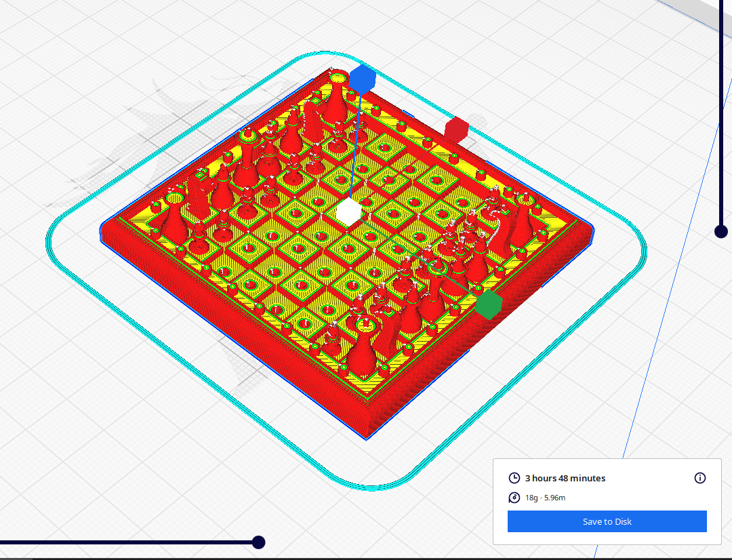Click the clock icon beside the print time

(513, 478)
